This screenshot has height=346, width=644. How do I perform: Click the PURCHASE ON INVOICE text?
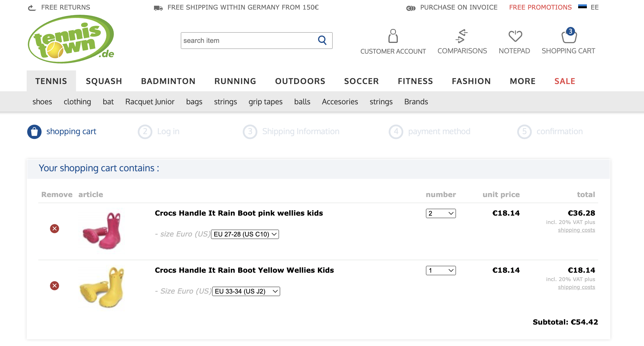pos(459,7)
